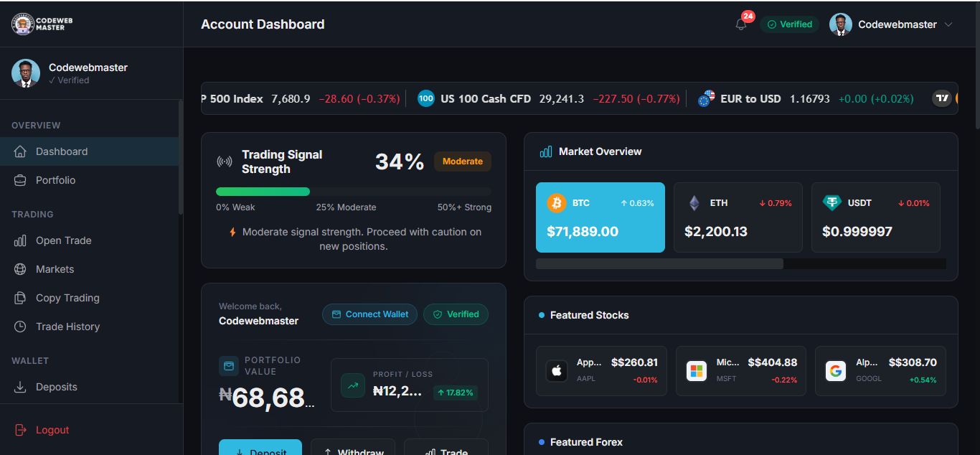The width and height of the screenshot is (980, 455).
Task: Click the trading signal broadcast icon
Action: 225,161
